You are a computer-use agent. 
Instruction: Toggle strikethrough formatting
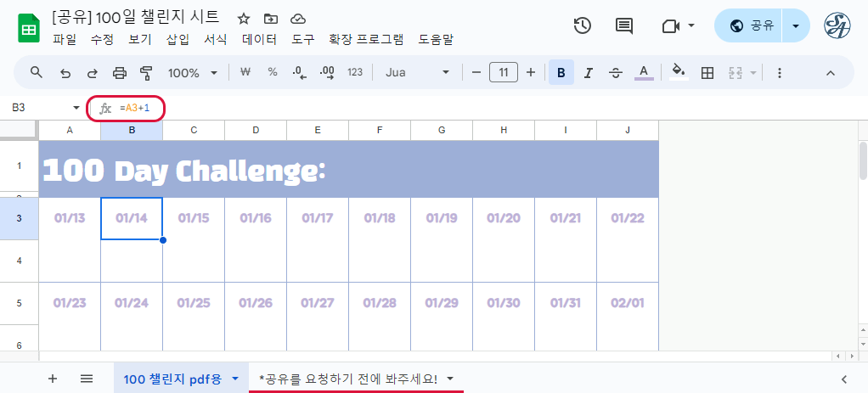(x=616, y=73)
